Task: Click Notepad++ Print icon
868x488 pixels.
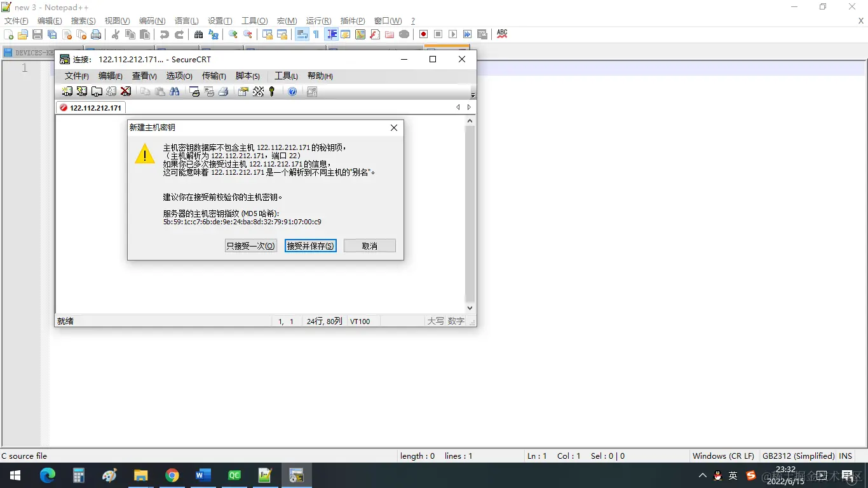Action: coord(96,34)
